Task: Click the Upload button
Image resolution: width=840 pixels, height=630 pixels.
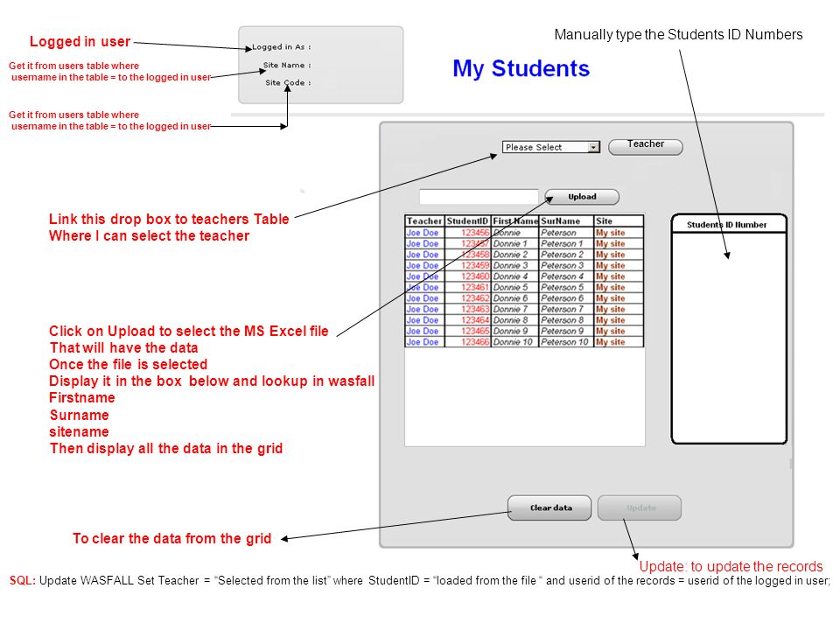Action: (582, 197)
